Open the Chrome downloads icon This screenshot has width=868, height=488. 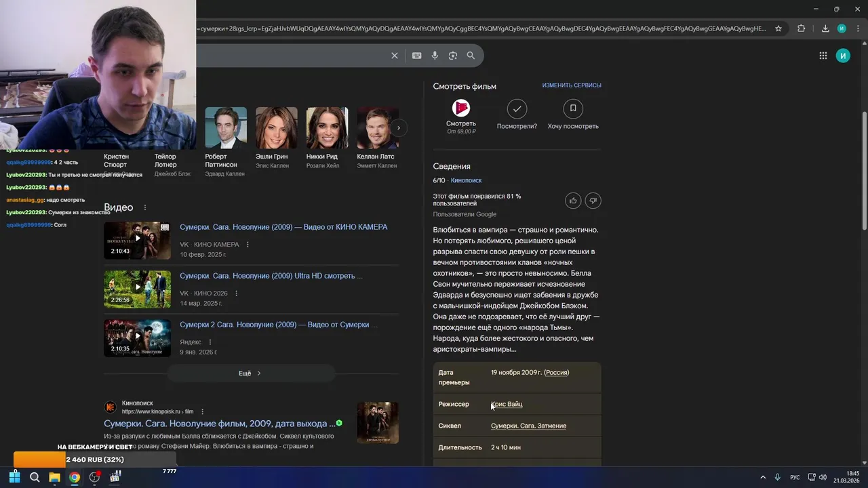click(x=825, y=28)
